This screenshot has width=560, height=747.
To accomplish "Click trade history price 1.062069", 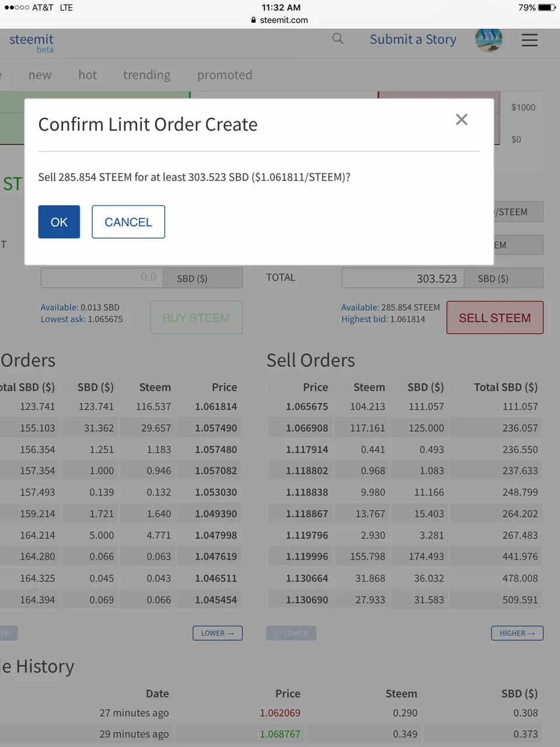I will tap(280, 713).
